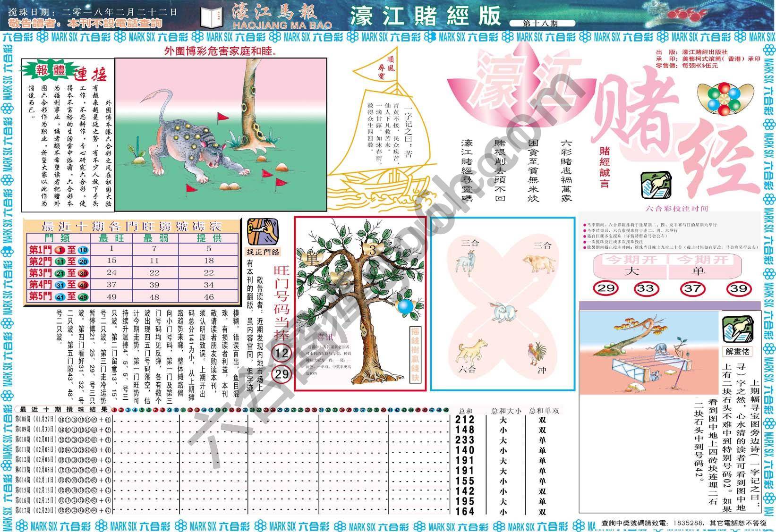The image size is (776, 532).
Task: Click the 第5門 row label
Action: [x=58, y=296]
